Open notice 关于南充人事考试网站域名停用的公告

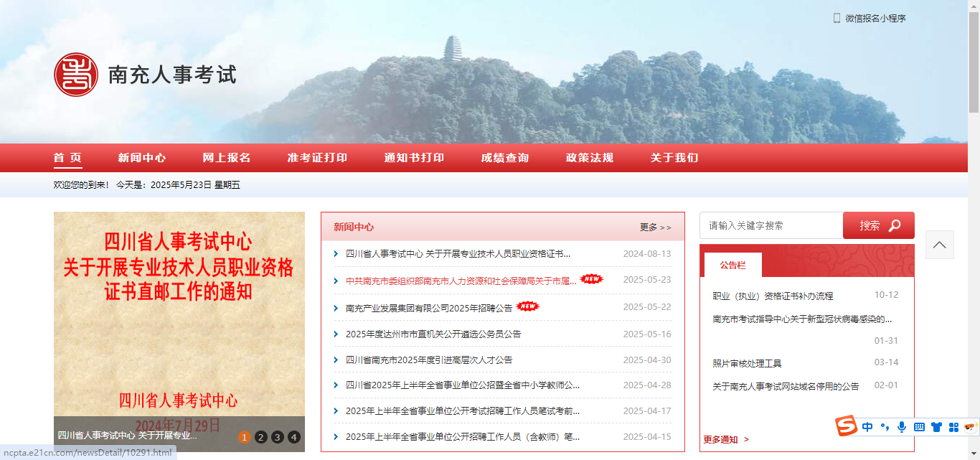pos(786,386)
